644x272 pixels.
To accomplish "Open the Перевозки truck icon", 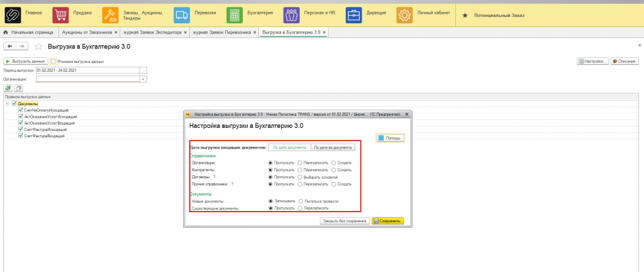I will [182, 15].
